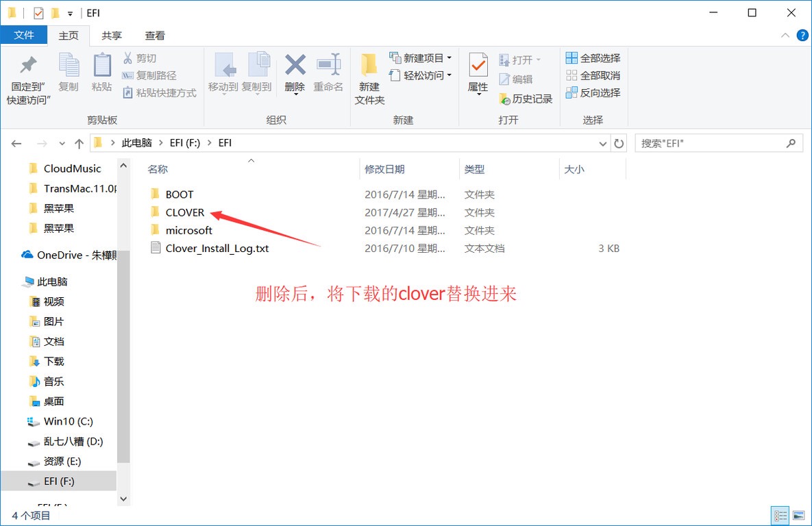Collapse the ribbon with the chevron

pos(785,36)
